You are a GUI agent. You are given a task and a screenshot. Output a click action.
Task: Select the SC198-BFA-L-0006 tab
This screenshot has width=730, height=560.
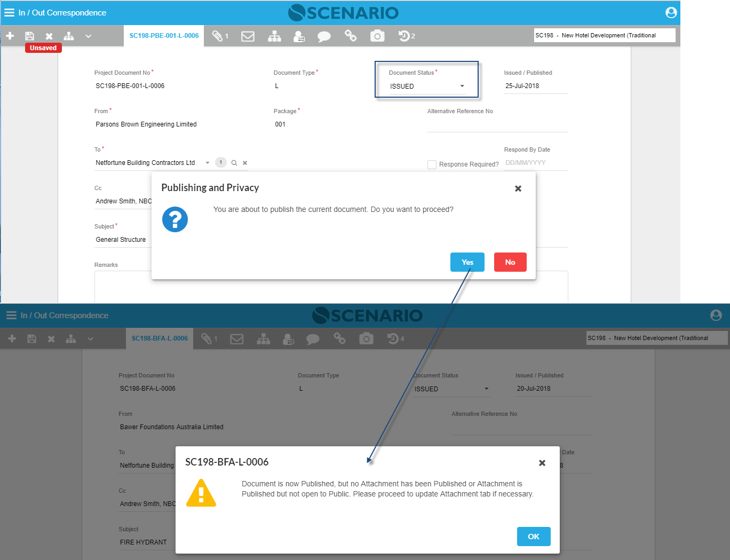159,338
